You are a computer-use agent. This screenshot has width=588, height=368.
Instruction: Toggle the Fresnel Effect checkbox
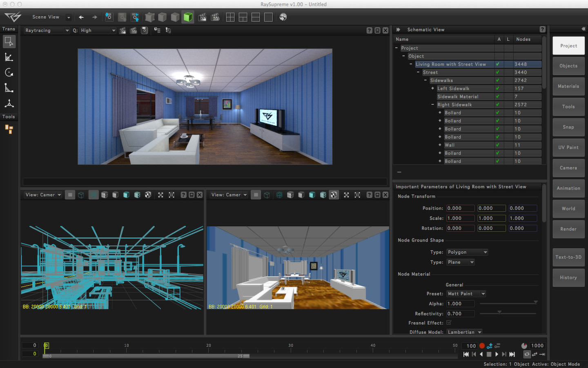pos(449,323)
